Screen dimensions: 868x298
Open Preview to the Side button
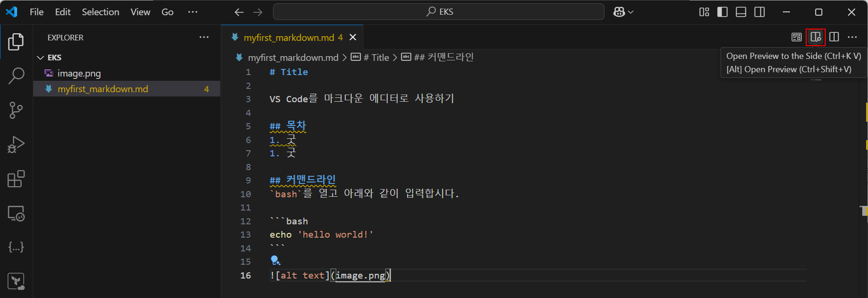pyautogui.click(x=816, y=37)
